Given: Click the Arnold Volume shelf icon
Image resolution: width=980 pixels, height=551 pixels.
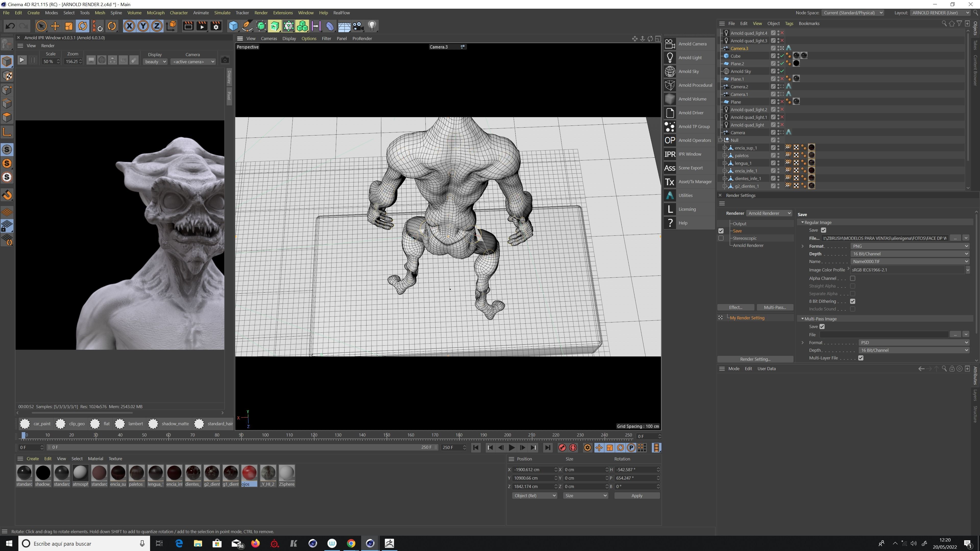Looking at the screenshot, I should point(670,99).
